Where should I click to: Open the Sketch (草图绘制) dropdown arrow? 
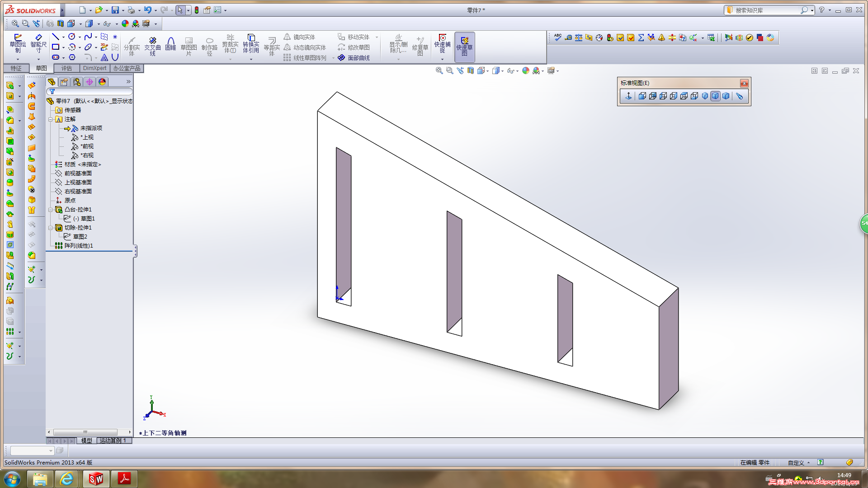[x=18, y=59]
